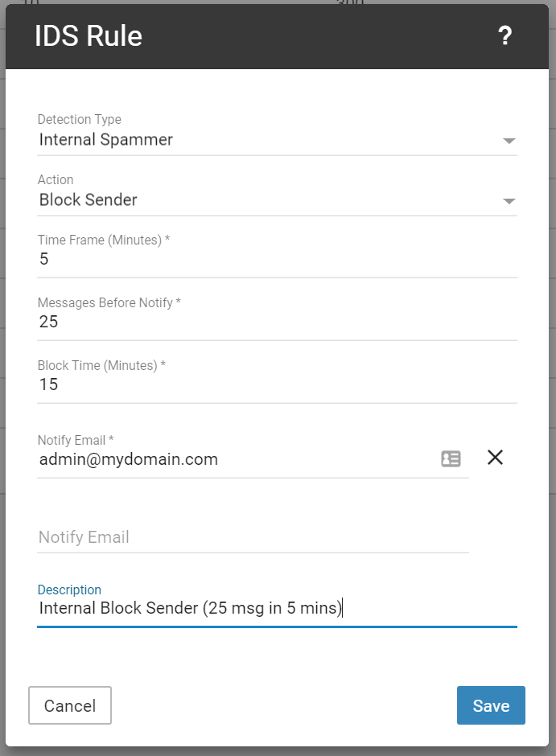
Task: Open the help question mark icon
Action: (505, 36)
